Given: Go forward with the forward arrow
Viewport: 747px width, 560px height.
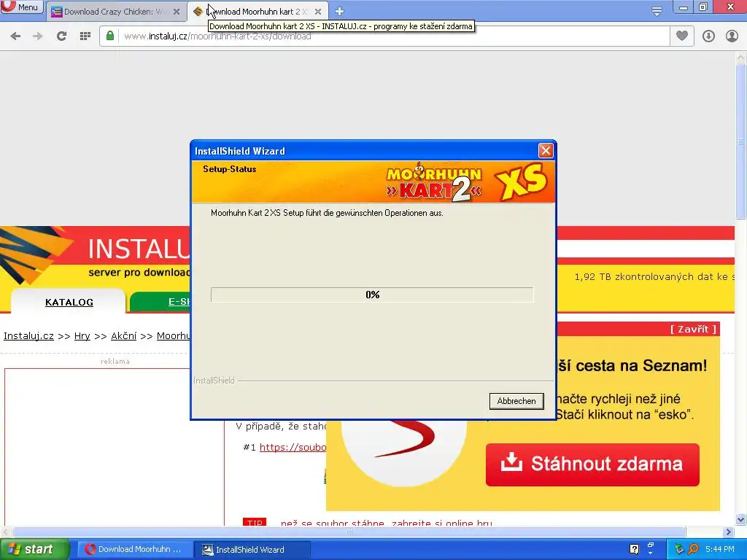Looking at the screenshot, I should [38, 36].
